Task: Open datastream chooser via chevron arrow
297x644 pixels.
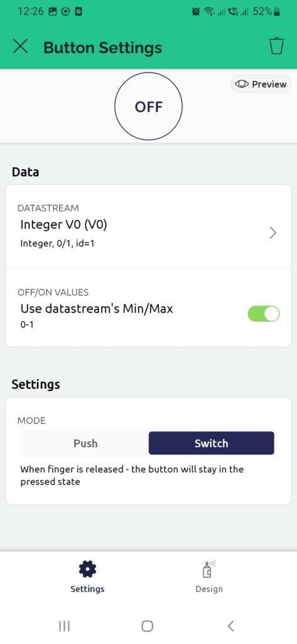Action: [x=273, y=233]
